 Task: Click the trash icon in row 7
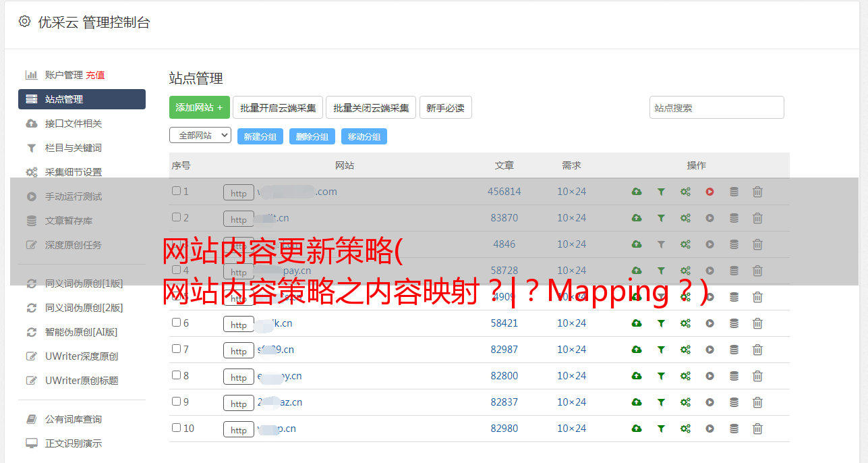757,350
